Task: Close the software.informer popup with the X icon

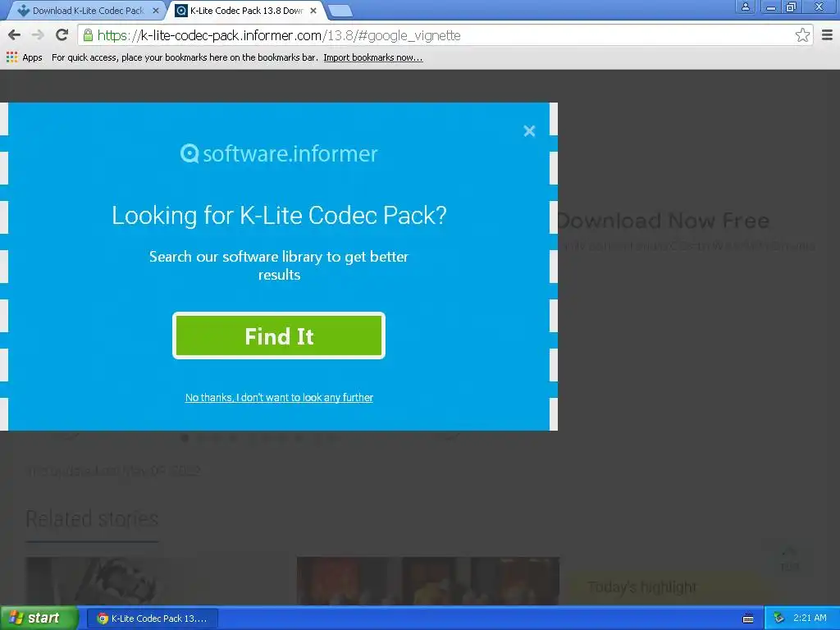Action: click(529, 130)
